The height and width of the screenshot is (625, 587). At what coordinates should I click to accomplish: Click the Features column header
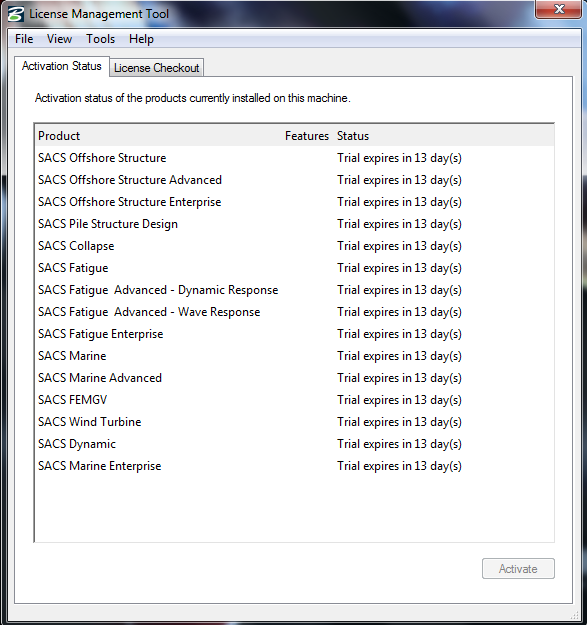tap(307, 136)
